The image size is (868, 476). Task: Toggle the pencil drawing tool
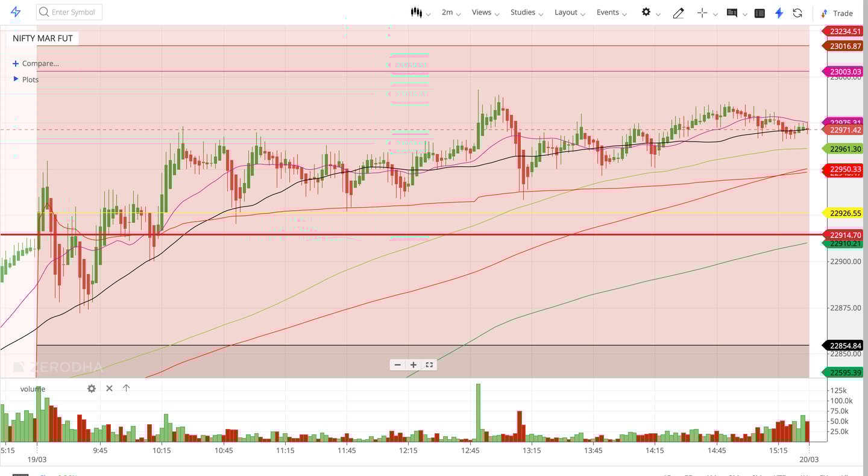point(678,13)
